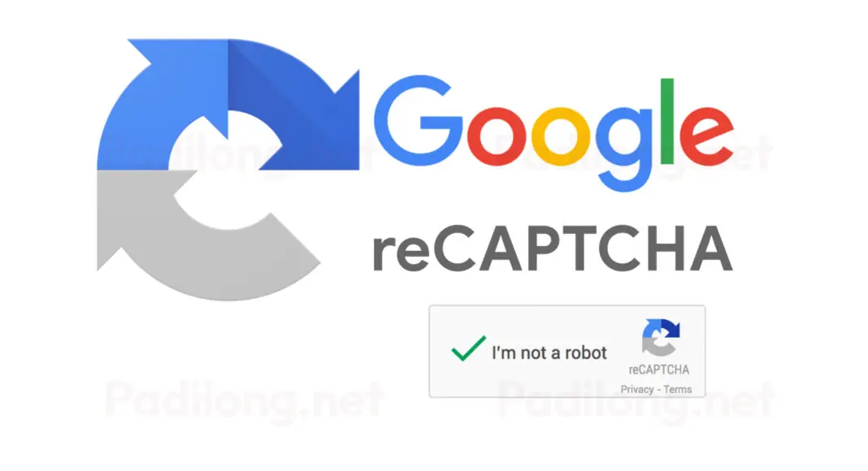Click the first red letter o in Google
Viewport: 868px width, 471px height.
(497, 136)
